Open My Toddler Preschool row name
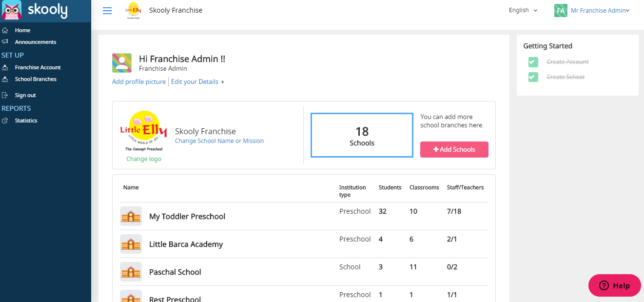Image resolution: width=644 pixels, height=302 pixels. (x=187, y=216)
